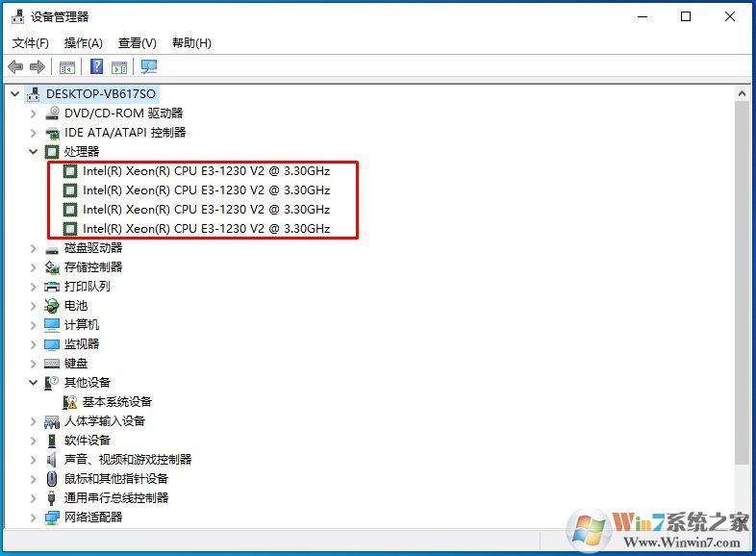Expand the 网络适配器 node
The image size is (756, 556).
34,518
